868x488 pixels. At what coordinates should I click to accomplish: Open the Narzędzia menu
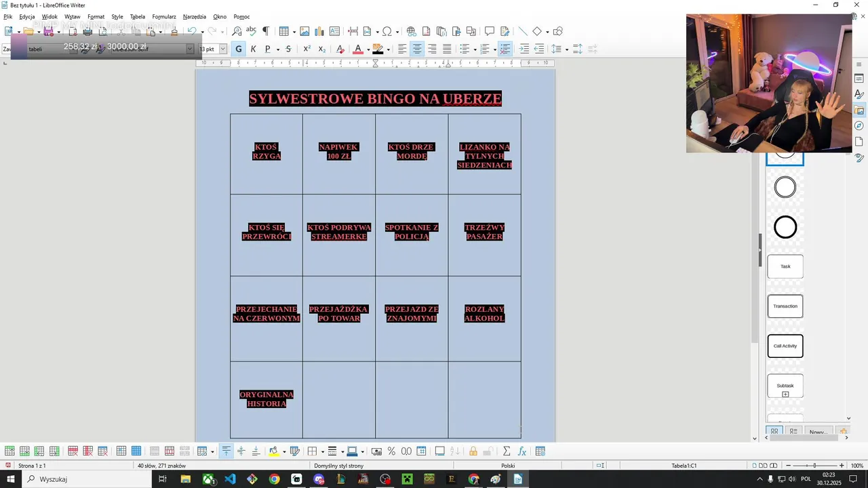point(195,16)
